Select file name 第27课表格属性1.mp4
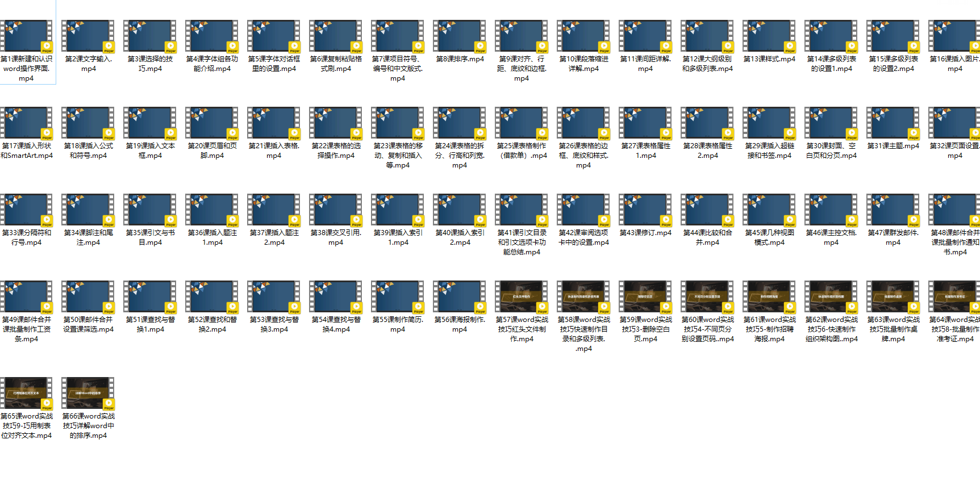 (x=645, y=150)
